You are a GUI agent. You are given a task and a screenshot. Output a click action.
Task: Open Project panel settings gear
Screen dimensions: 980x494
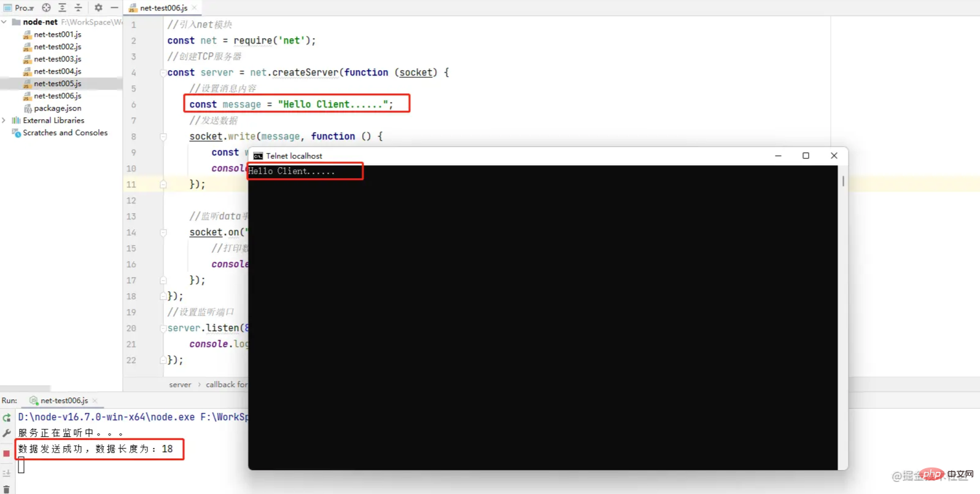98,8
